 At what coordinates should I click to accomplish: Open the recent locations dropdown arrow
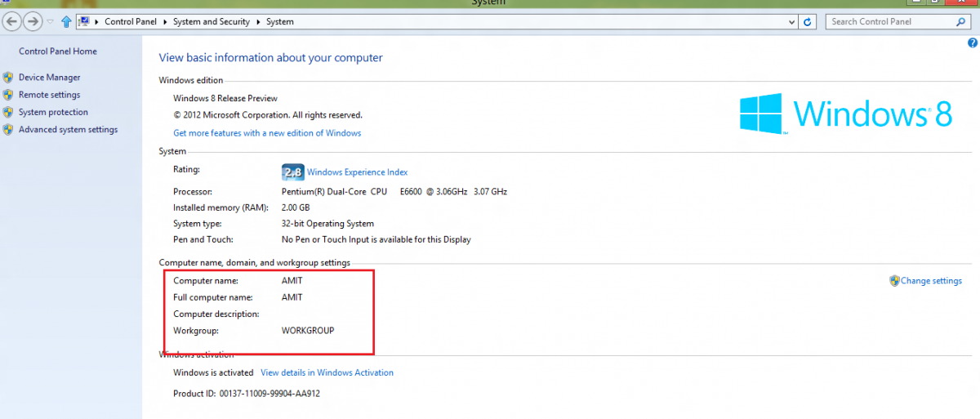(x=50, y=22)
